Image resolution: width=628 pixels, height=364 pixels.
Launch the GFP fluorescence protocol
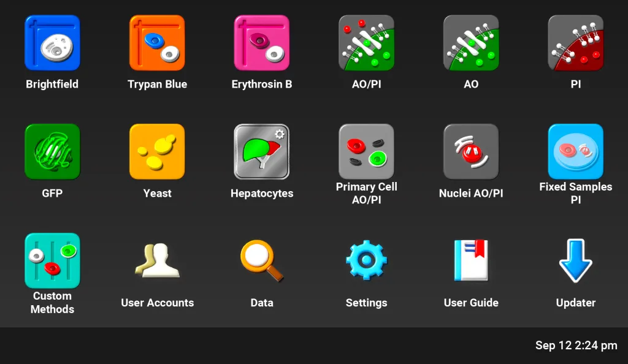click(x=52, y=151)
